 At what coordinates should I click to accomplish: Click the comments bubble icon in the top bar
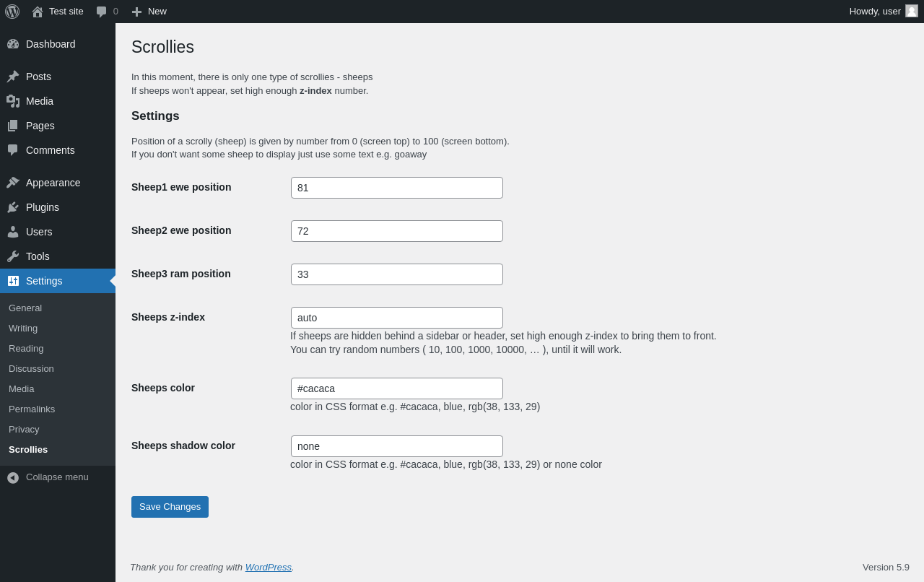coord(102,12)
